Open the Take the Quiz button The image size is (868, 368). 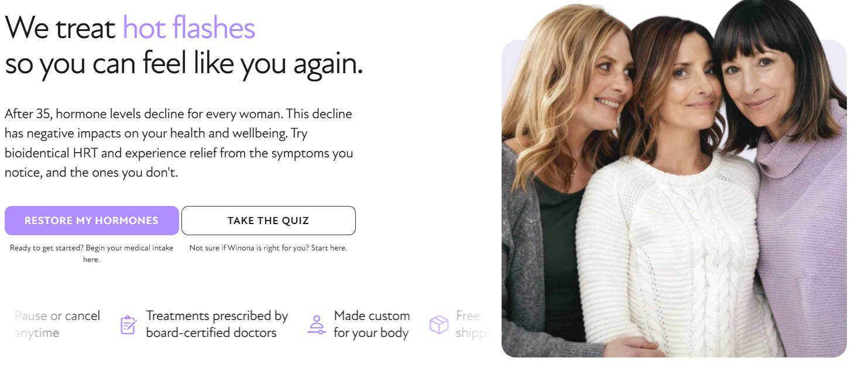(268, 221)
